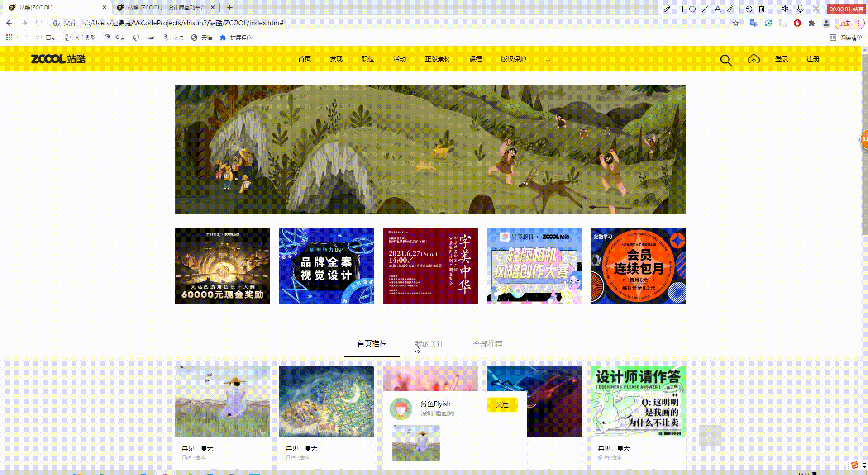Open the site search magnifier
Screen dimensions: 868x475
(x=726, y=60)
